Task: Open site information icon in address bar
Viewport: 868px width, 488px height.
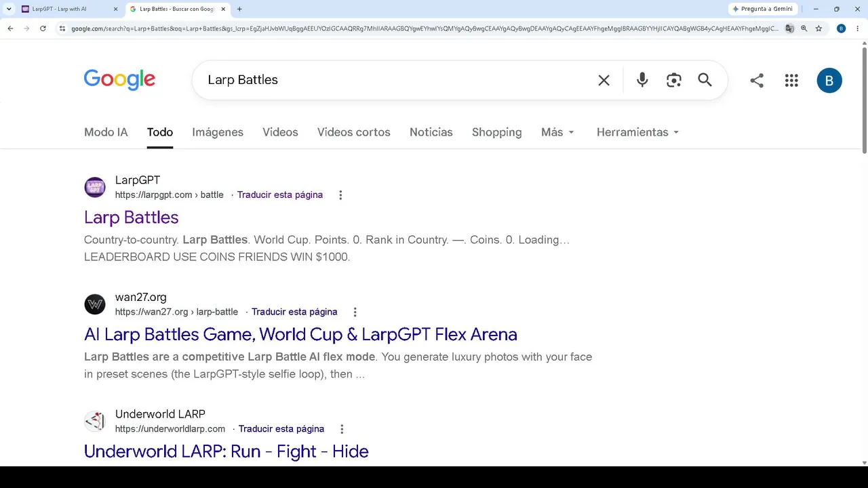Action: 62,28
